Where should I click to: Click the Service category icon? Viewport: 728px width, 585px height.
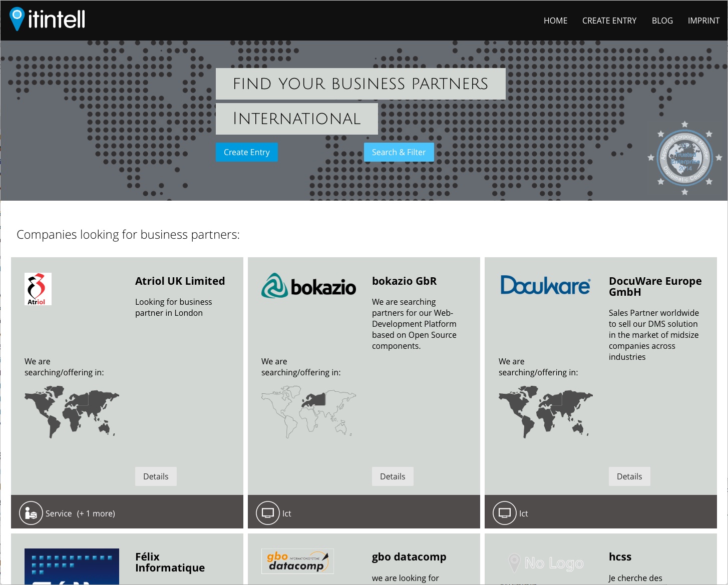31,513
